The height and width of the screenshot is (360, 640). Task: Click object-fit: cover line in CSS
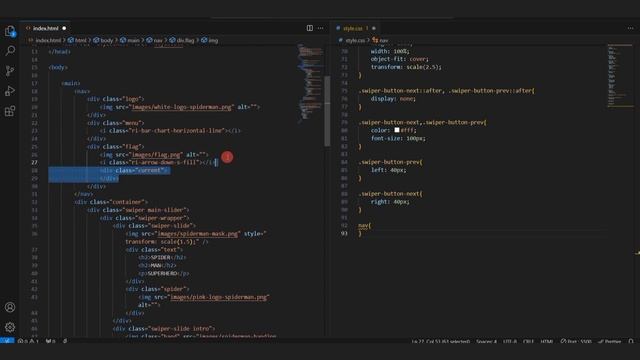pos(400,59)
